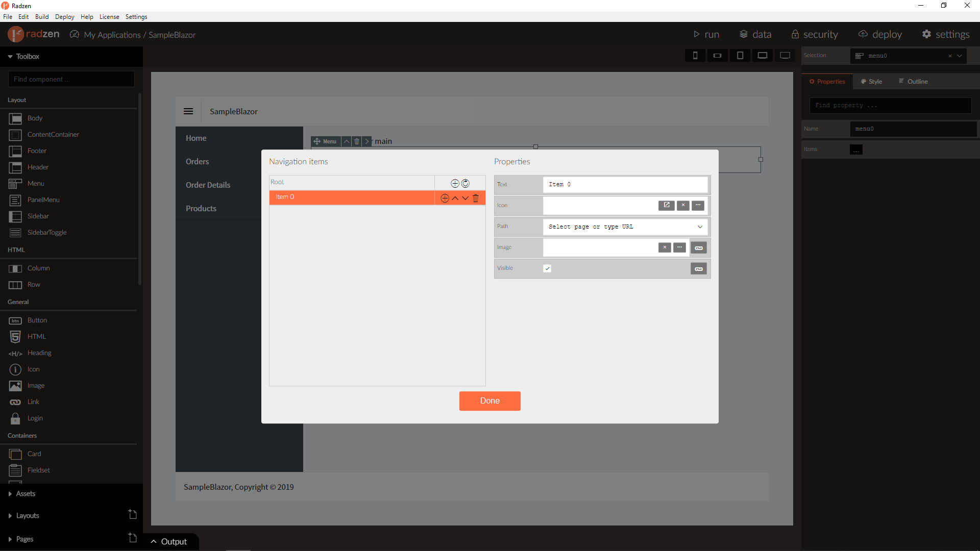This screenshot has width=980, height=551.
Task: Open the deploy section in top bar
Action: 880,35
